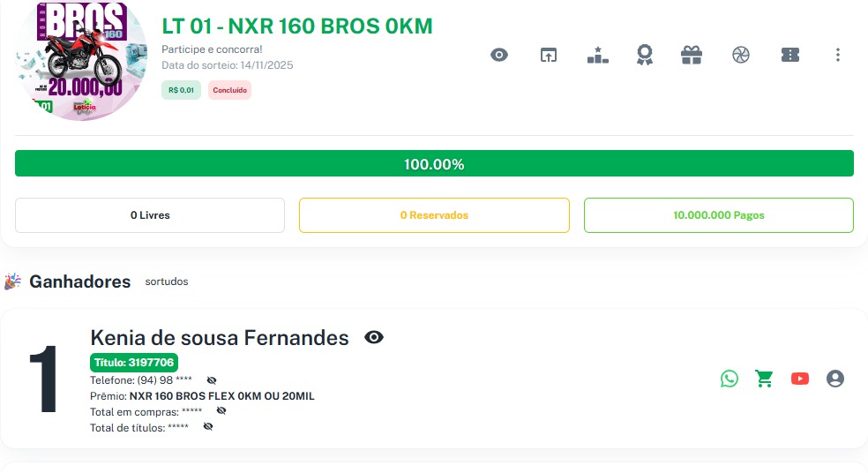The height and width of the screenshot is (473, 868).
Task: Show the hidden Total em compras value
Action: (x=221, y=411)
